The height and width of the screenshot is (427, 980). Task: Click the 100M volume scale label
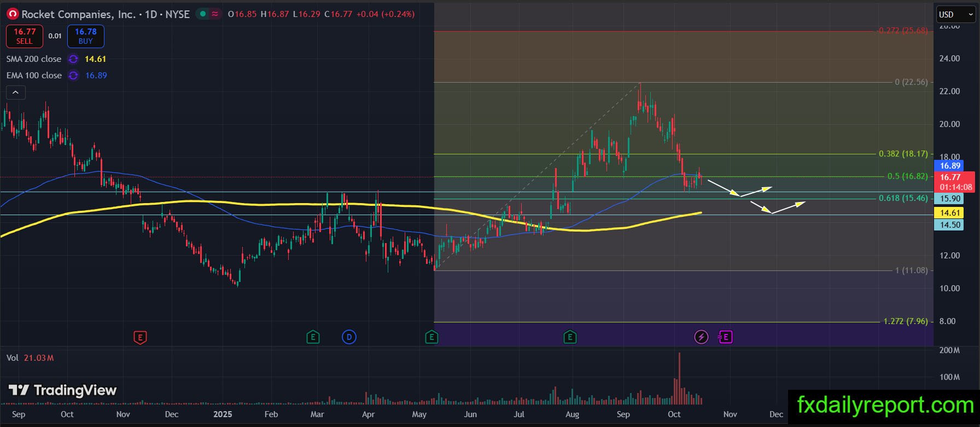pyautogui.click(x=950, y=377)
